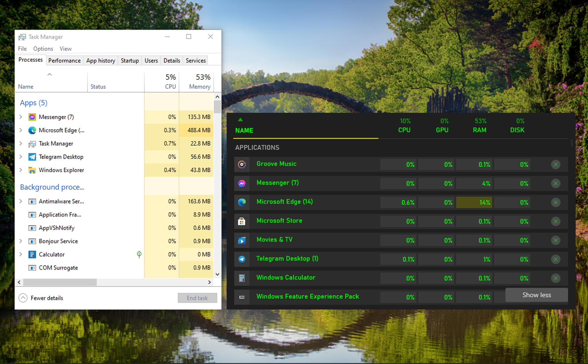
Task: Expand the Antimalware Service process entry
Action: point(21,201)
